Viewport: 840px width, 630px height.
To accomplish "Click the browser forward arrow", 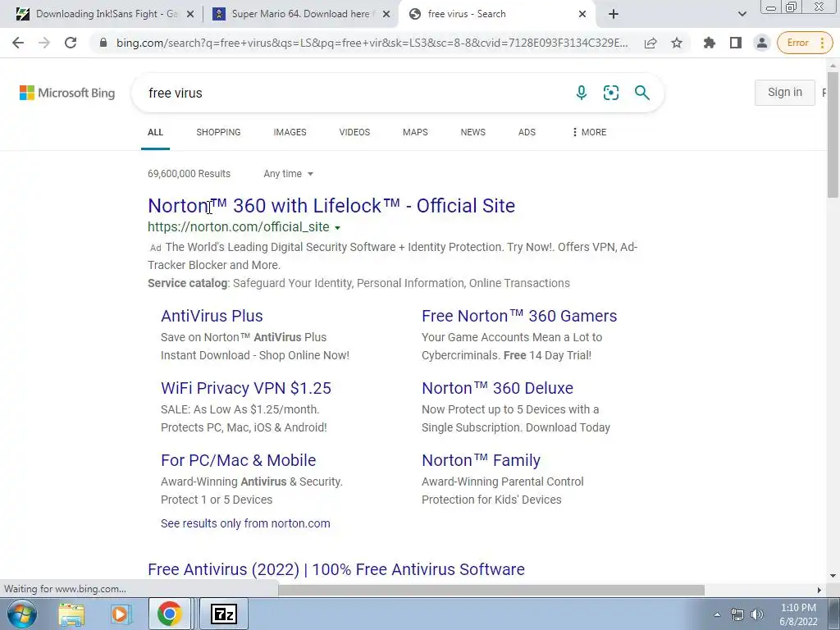I will 44,43.
